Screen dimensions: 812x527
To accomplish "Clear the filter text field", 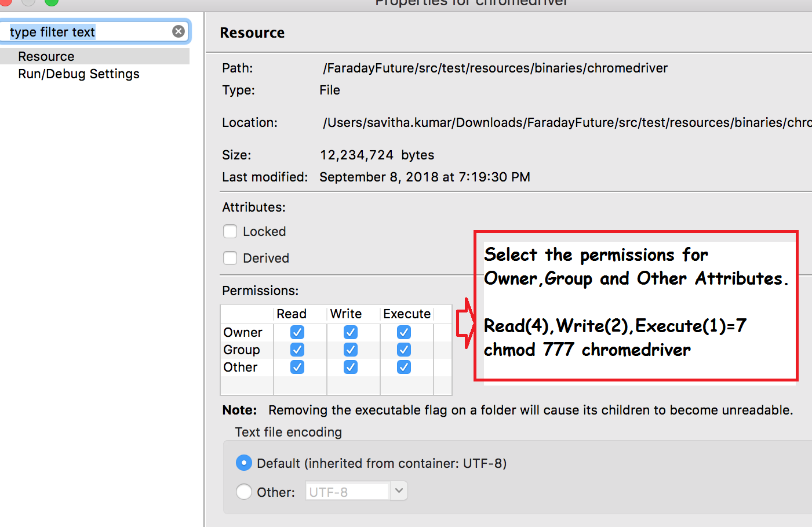I will point(179,31).
